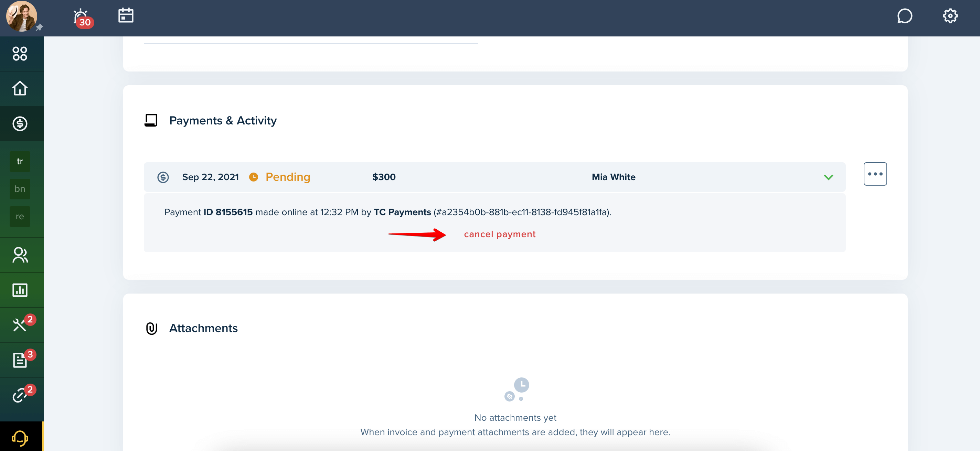Click the 'No attachments yet' message
Viewport: 980px width, 451px height.
tap(515, 418)
